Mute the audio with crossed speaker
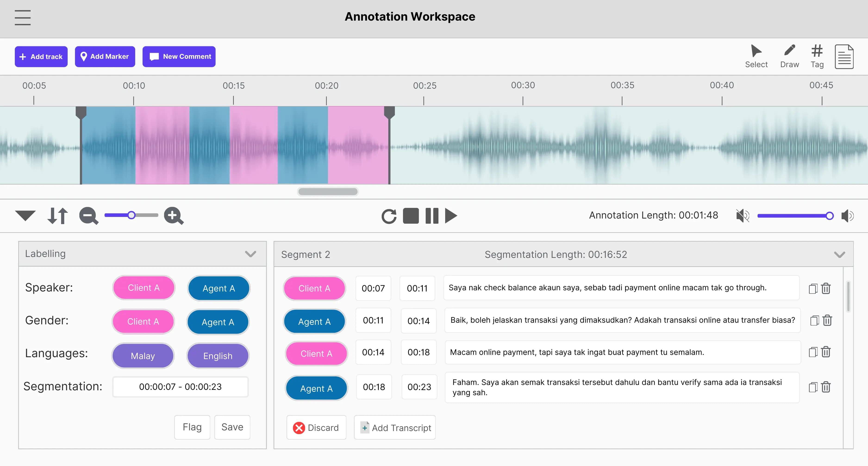 click(x=742, y=216)
